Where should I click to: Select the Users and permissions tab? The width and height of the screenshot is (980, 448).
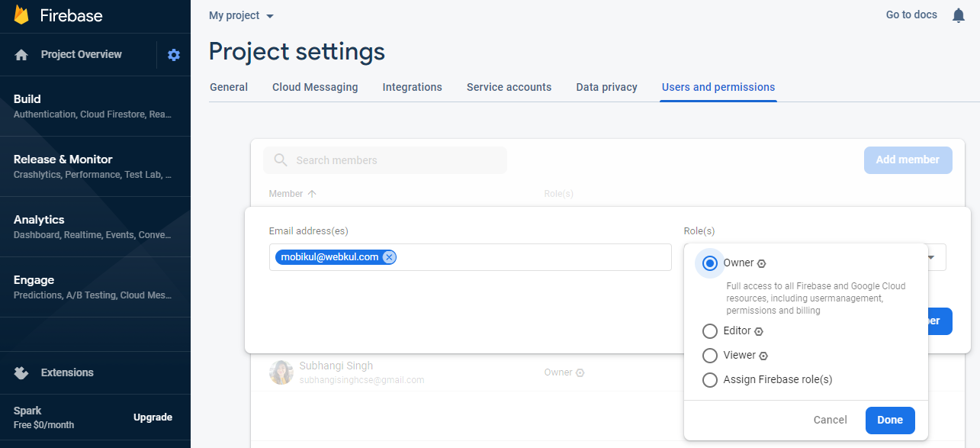click(718, 87)
